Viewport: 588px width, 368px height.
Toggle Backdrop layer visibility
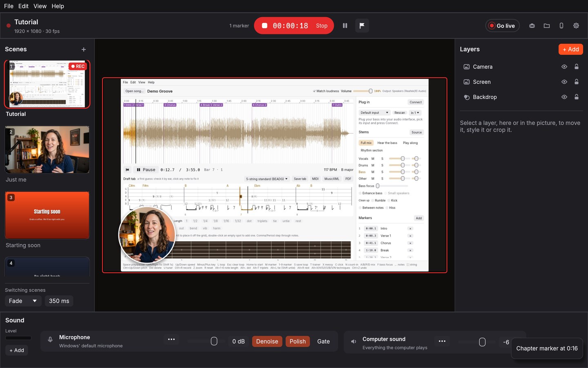pos(564,97)
